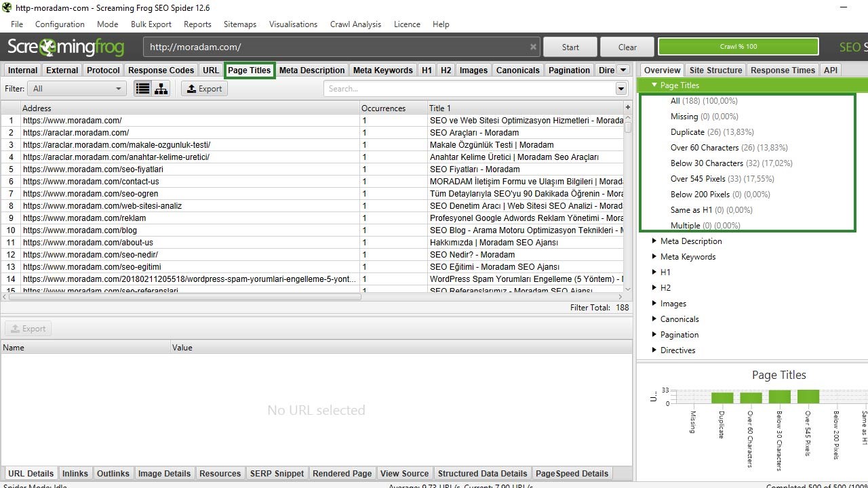Viewport: 868px width, 488px height.
Task: Expand the H1 section in Overview
Action: click(x=654, y=272)
